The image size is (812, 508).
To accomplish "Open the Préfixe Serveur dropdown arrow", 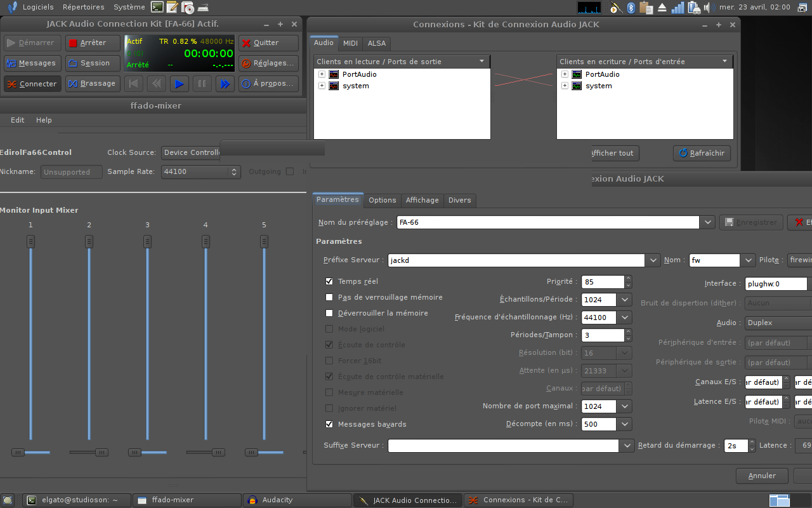I will 653,260.
